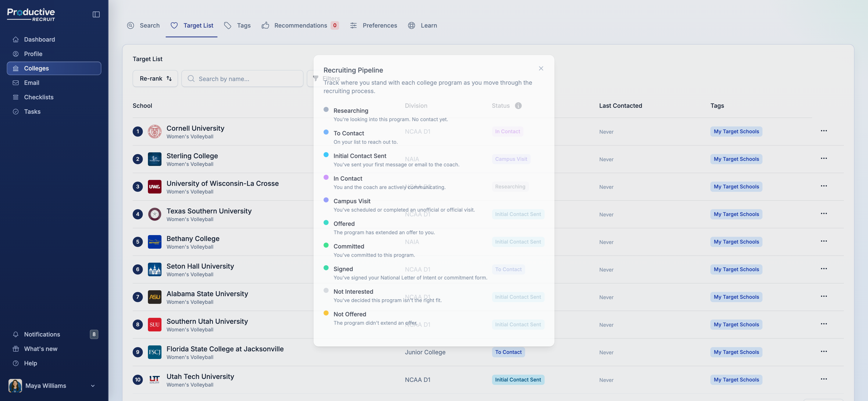Click Utah Tech's My Target Schools tag
This screenshot has height=401, width=868.
click(x=736, y=380)
